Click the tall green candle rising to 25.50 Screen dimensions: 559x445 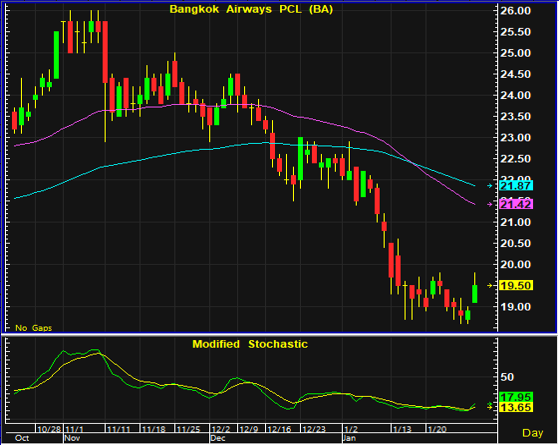tap(56, 55)
